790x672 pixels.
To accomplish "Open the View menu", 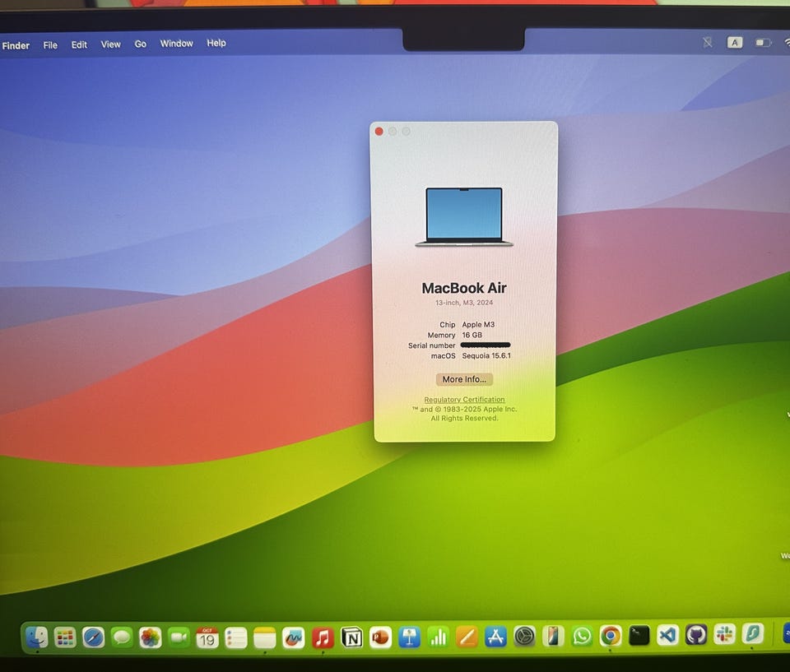I will 111,44.
